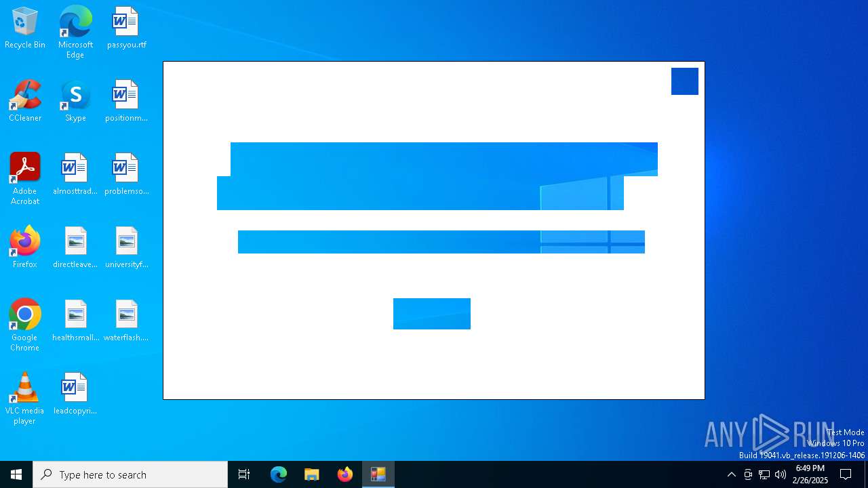Select the Adobe Acrobat desktop shortcut
This screenshot has width=868, height=488.
pos(25,179)
